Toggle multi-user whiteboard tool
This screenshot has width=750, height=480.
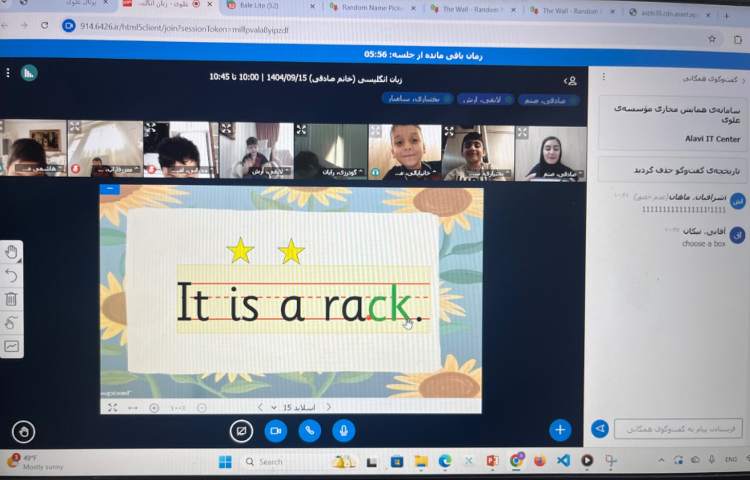point(11,346)
